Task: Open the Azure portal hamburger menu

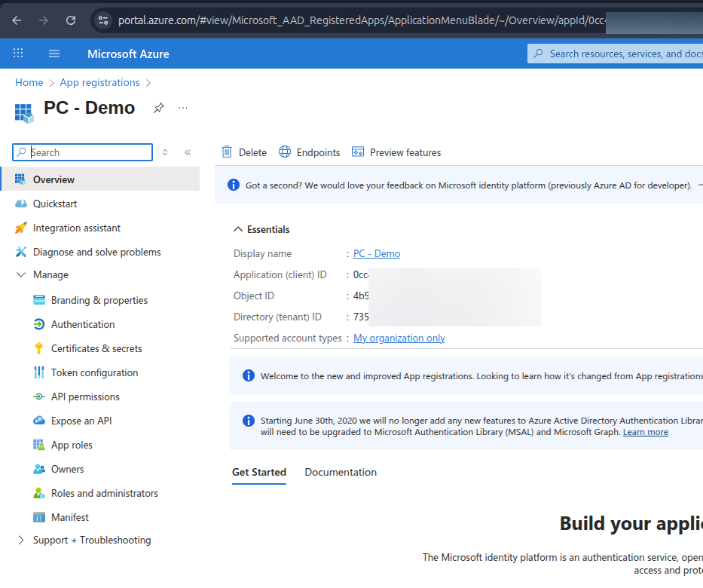Action: (x=53, y=53)
